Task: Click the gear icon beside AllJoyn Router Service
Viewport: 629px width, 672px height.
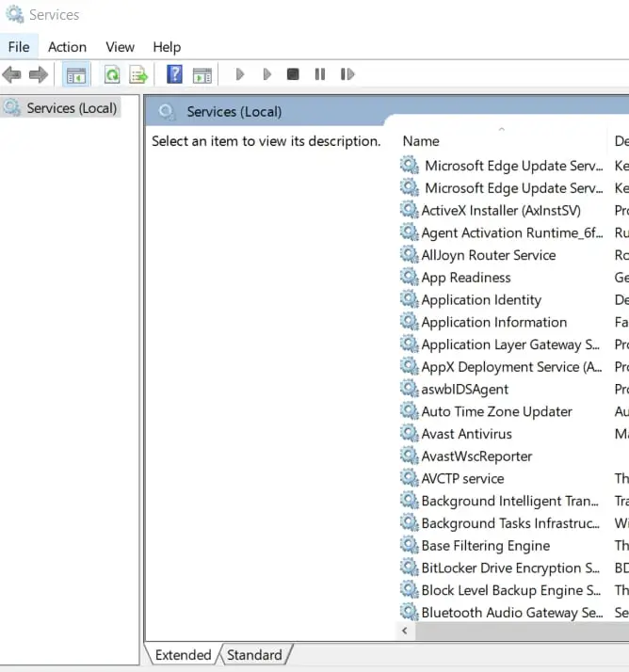Action: (x=409, y=254)
